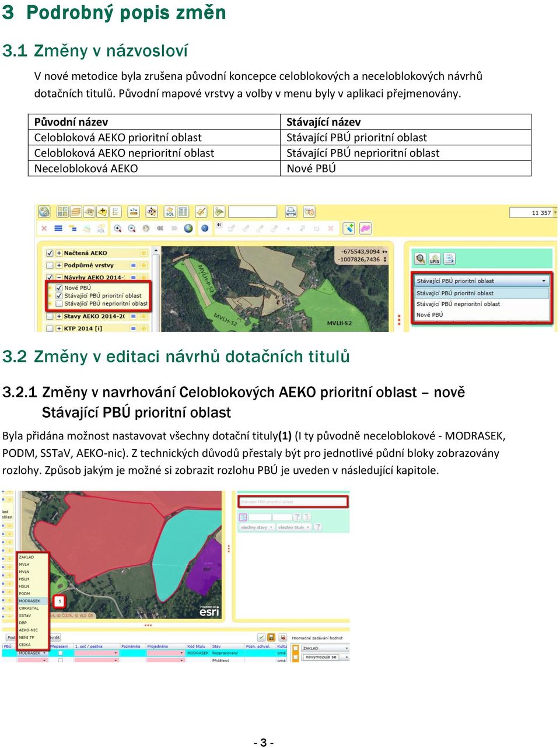Open the SQL query tool in top toolbar
Image resolution: width=560 pixels, height=748 pixels.
pos(170,211)
